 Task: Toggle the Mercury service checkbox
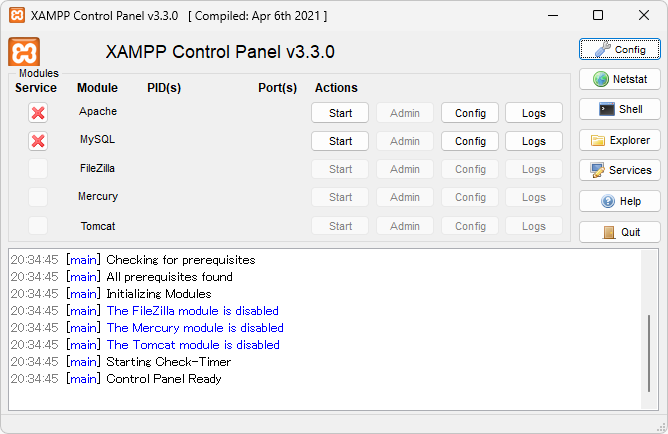[38, 197]
